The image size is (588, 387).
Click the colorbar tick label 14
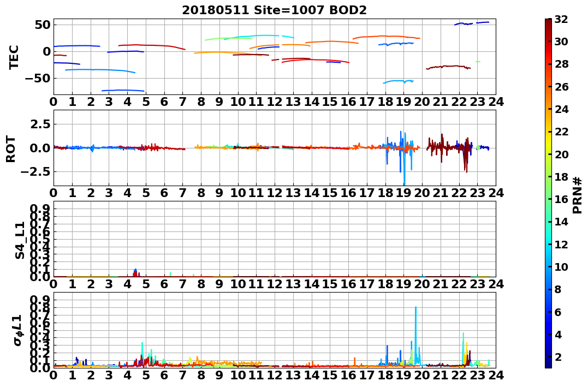coord(561,222)
